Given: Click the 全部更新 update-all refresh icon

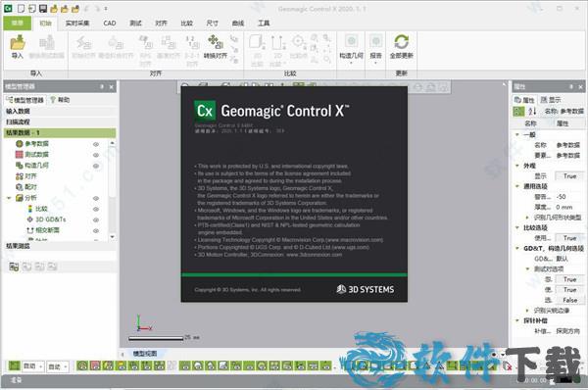Looking at the screenshot, I should [x=401, y=41].
